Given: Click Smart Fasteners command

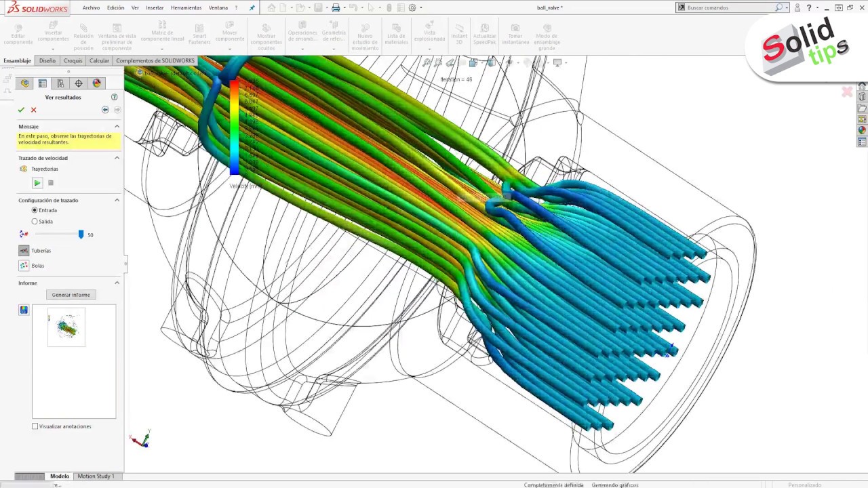Looking at the screenshot, I should coord(199,35).
